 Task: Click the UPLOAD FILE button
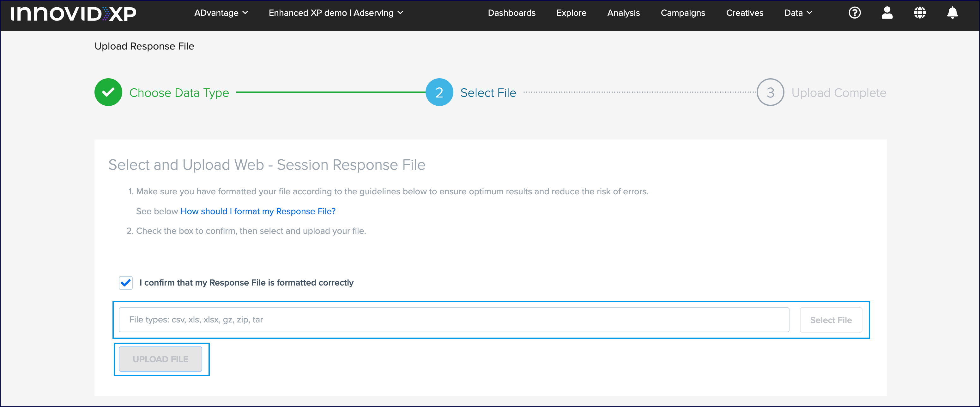160,359
